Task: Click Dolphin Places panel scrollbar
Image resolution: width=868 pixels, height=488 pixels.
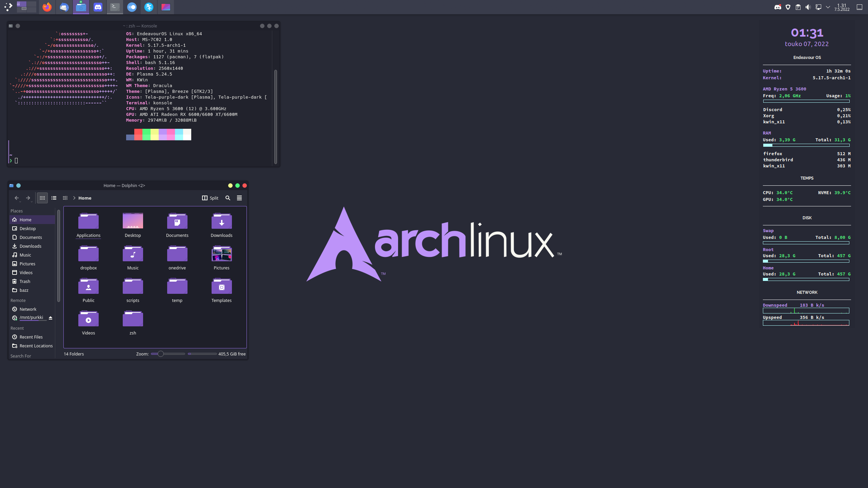Action: [59, 256]
